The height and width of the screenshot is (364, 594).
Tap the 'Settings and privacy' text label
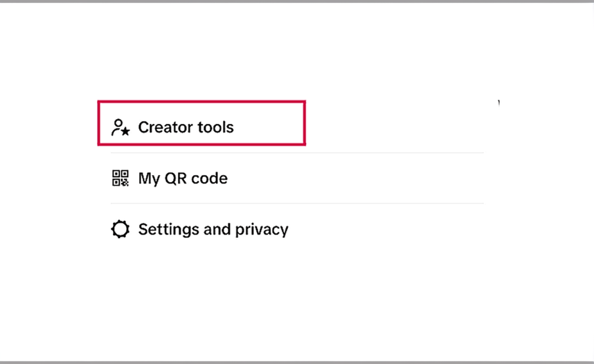(213, 230)
